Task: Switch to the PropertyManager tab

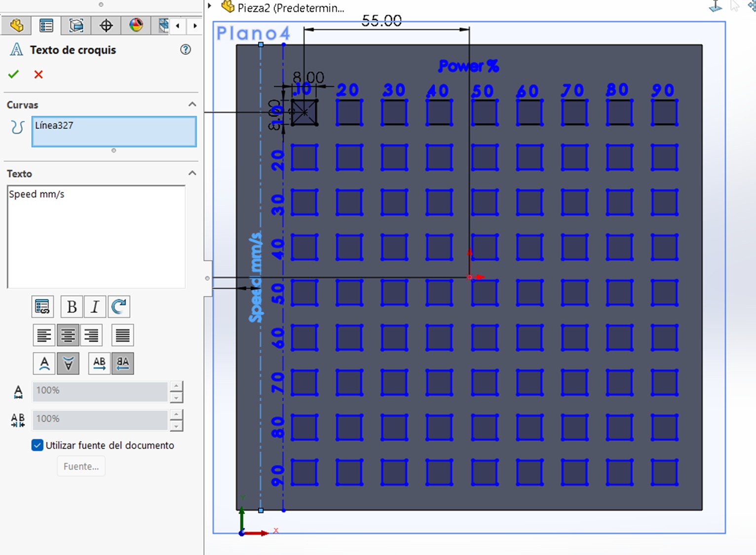Action: (46, 25)
